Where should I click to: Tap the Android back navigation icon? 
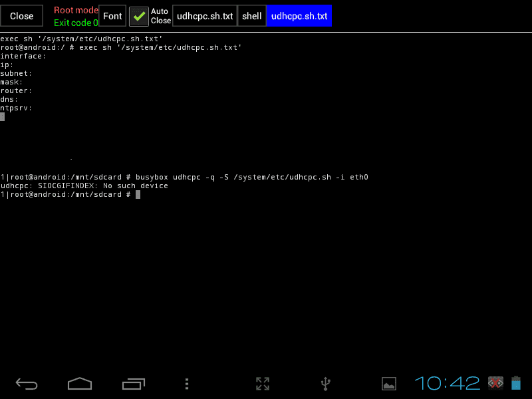[27, 384]
